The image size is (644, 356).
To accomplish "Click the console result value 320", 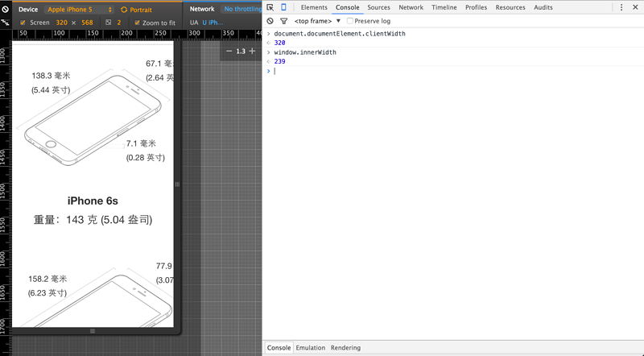I will tap(279, 43).
